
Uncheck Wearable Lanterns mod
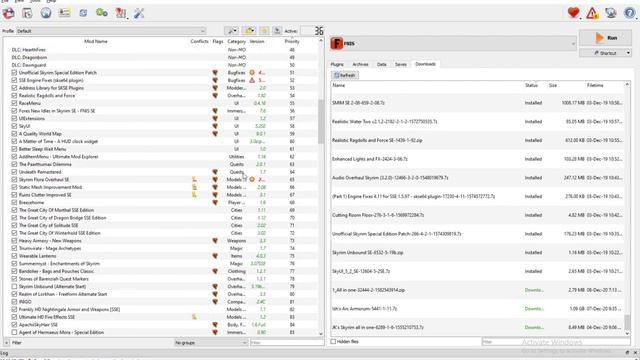pos(14,256)
